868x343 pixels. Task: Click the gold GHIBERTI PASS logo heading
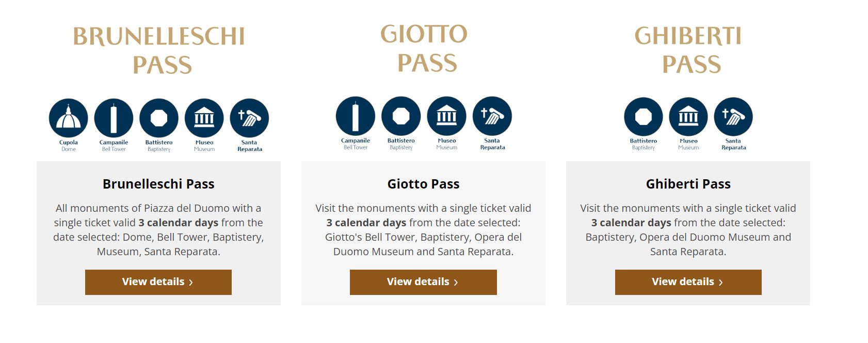pyautogui.click(x=688, y=50)
